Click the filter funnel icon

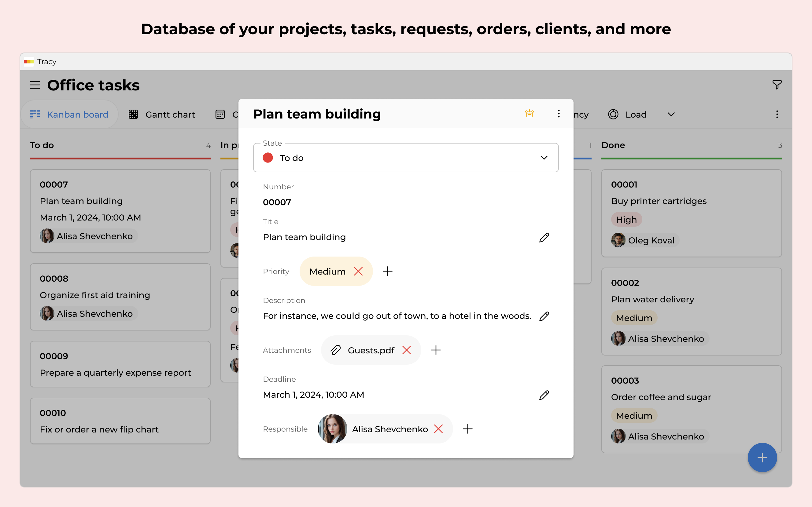pos(777,85)
